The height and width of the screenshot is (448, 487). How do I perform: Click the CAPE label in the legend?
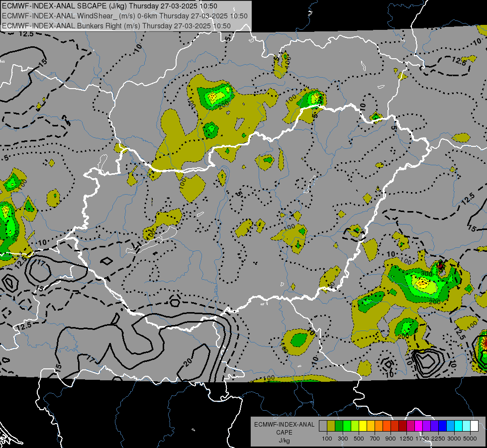pyautogui.click(x=284, y=433)
